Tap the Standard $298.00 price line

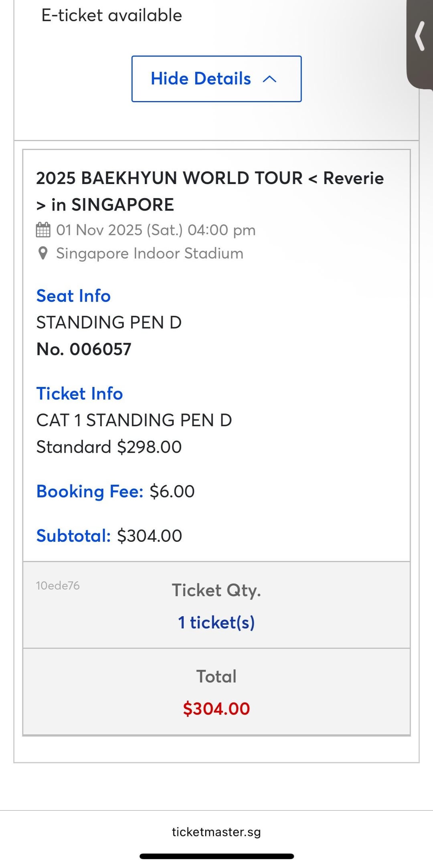109,447
